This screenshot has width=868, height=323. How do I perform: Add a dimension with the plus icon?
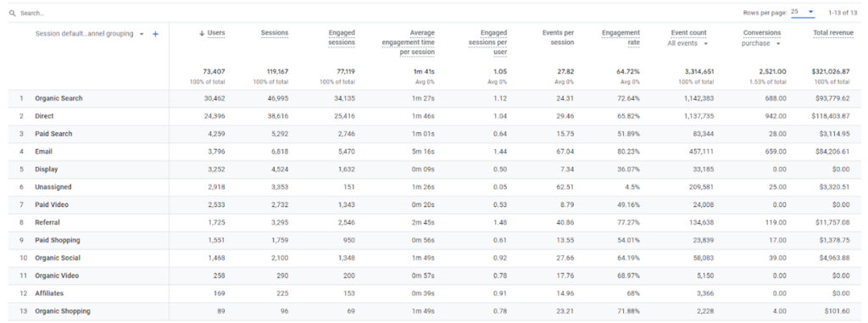coord(156,34)
